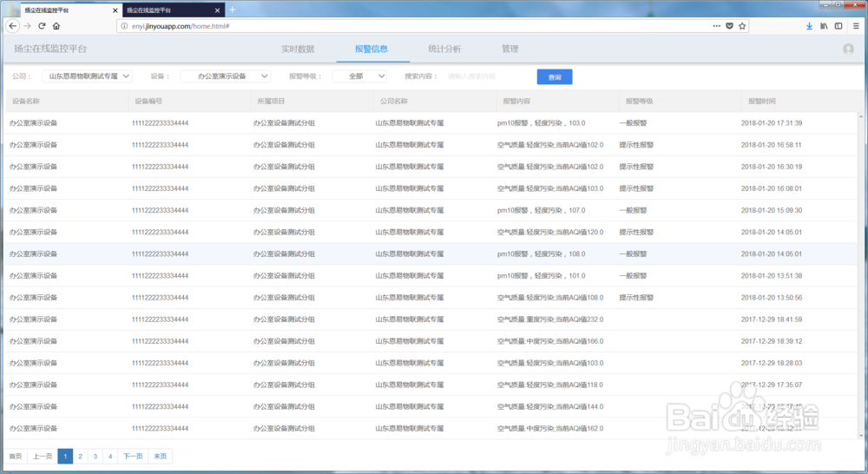Open page actions three-dots menu
This screenshot has height=474, width=868.
point(716,26)
